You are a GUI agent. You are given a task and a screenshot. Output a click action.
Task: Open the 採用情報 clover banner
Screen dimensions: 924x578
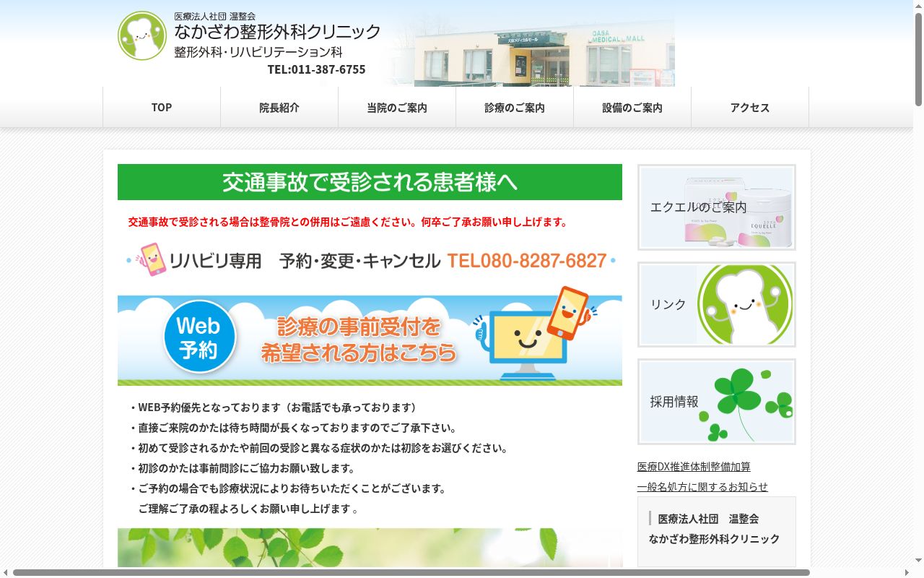click(717, 402)
